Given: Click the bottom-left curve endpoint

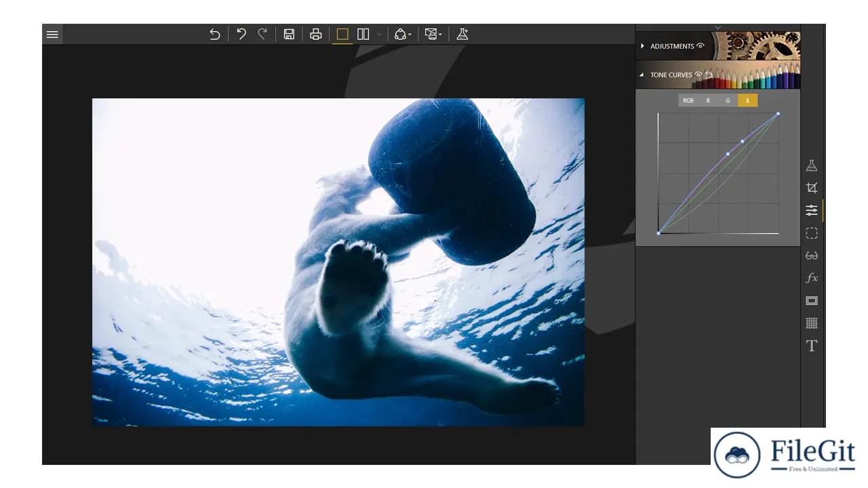Looking at the screenshot, I should (658, 233).
